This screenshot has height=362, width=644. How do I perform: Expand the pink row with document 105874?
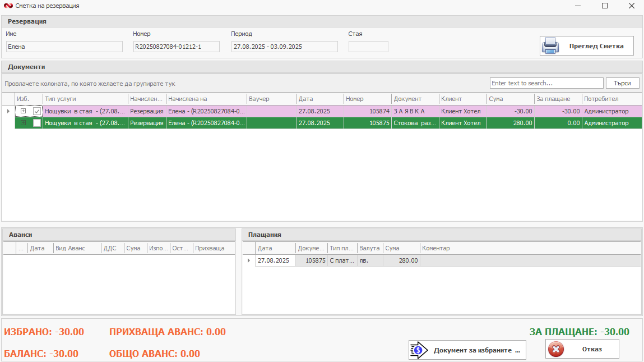click(23, 111)
